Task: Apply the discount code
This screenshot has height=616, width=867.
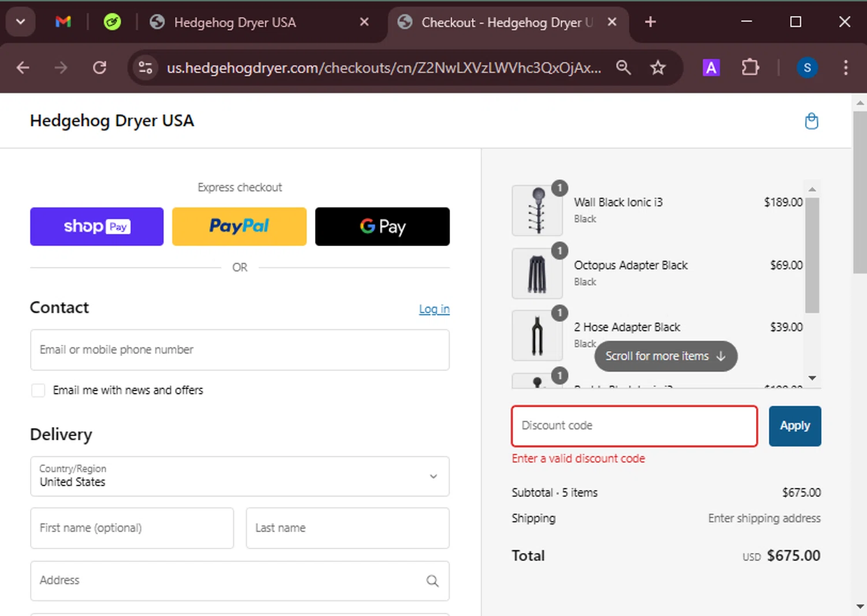Action: (x=795, y=426)
